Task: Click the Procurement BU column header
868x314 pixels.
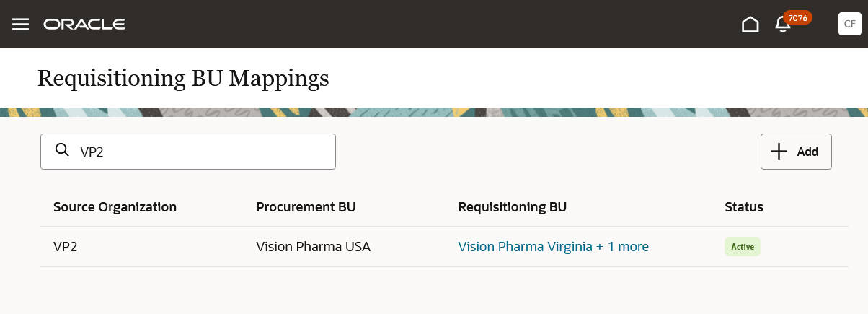Action: [306, 207]
